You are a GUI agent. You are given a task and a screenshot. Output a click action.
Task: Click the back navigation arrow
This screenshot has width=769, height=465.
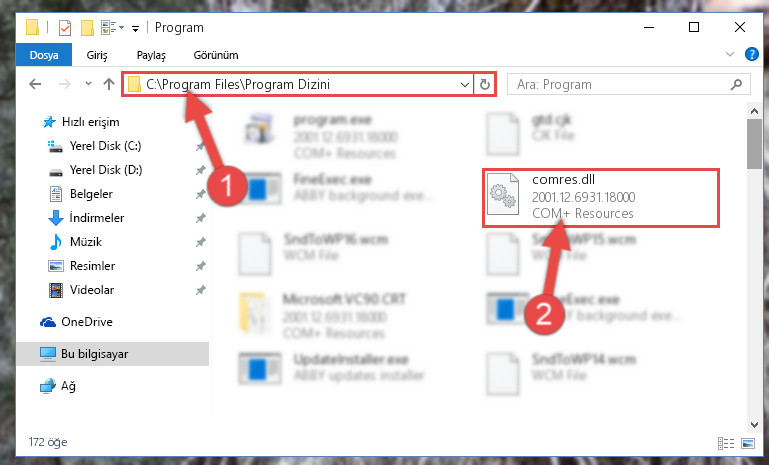point(35,84)
